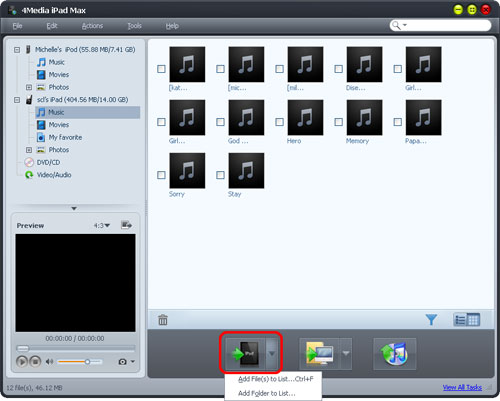This screenshot has width=500, height=401.
Task: Click the search magnifier icon
Action: point(396,25)
